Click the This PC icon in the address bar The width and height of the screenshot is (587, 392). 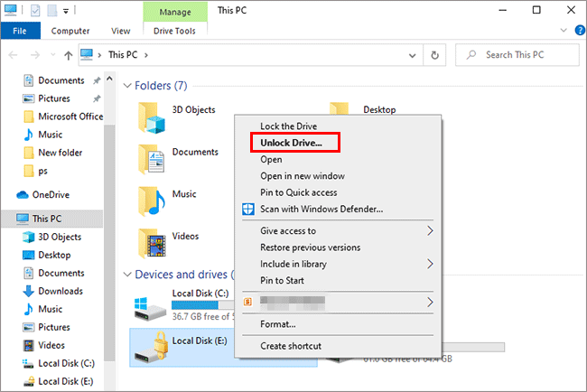tap(87, 55)
